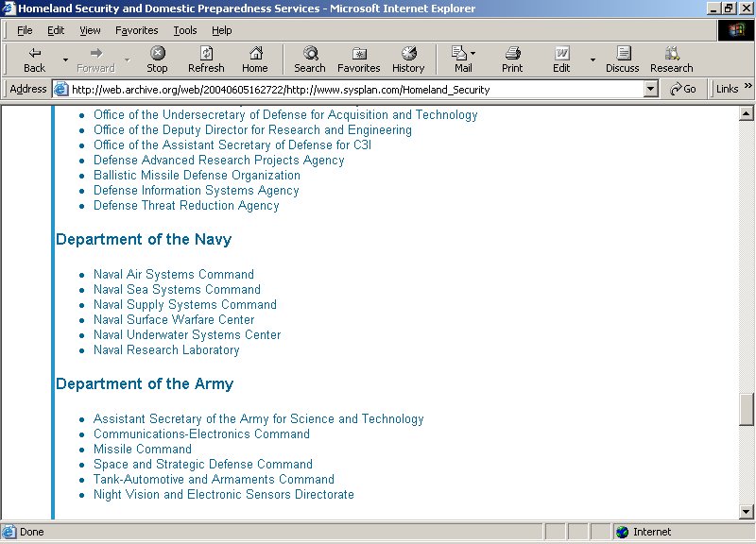
Task: Print the page using Print icon
Action: [x=512, y=54]
